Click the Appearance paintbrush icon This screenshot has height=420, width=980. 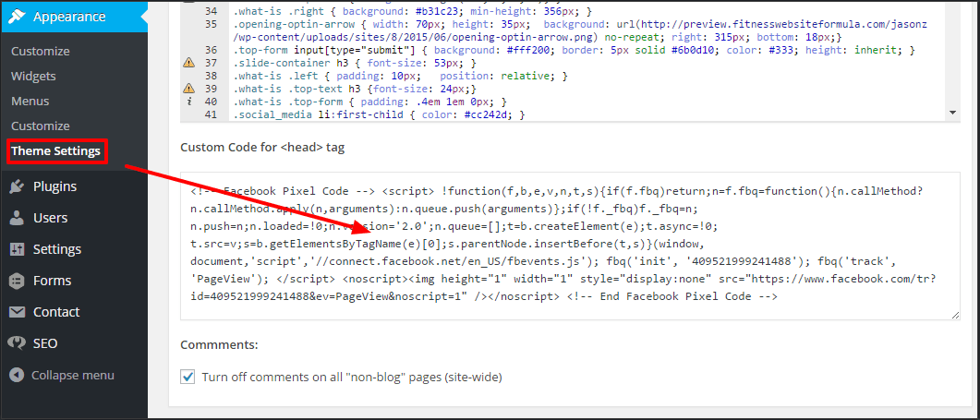pos(18,17)
